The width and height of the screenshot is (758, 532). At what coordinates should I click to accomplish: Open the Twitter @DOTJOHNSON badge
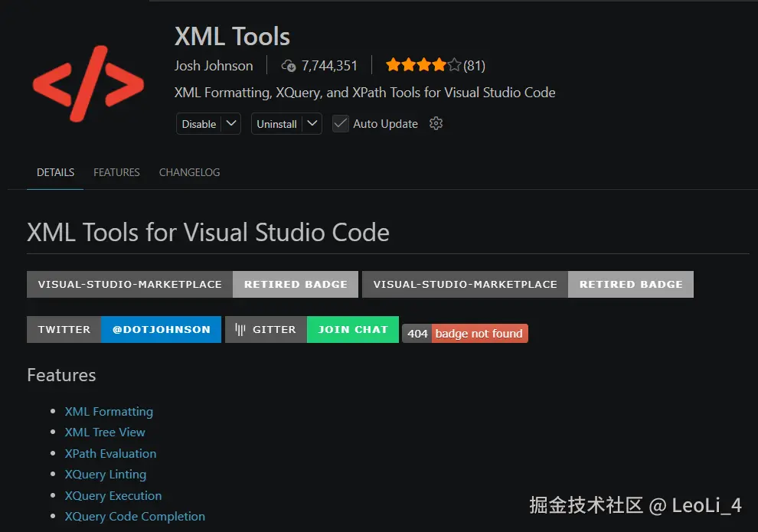tap(124, 330)
